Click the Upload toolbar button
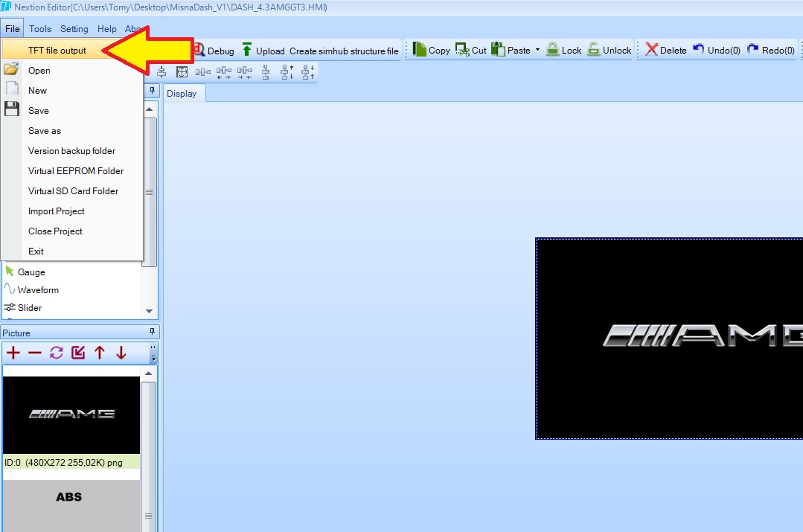 (263, 50)
